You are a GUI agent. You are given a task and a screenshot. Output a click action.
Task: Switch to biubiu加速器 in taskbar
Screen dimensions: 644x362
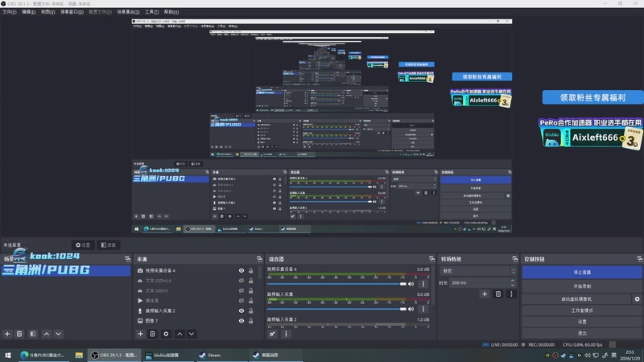(167, 356)
